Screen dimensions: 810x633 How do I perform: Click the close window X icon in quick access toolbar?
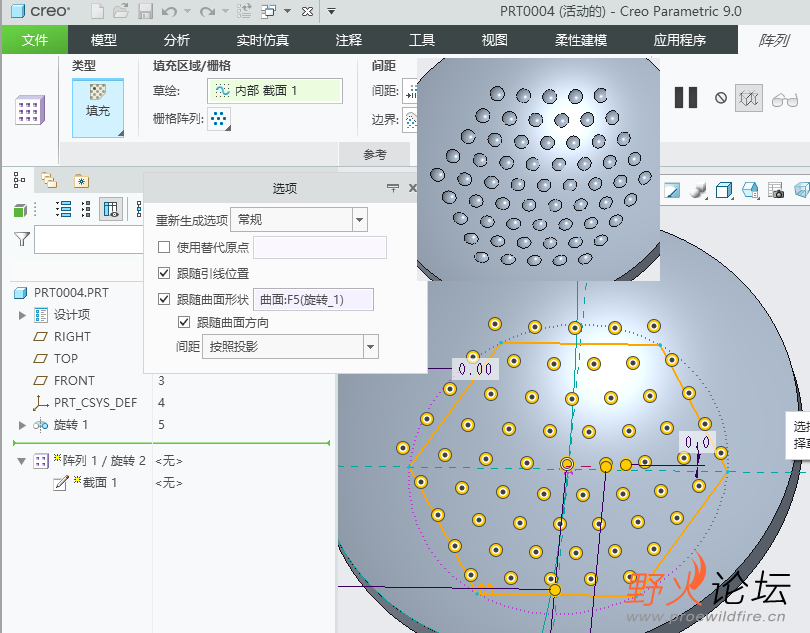307,11
